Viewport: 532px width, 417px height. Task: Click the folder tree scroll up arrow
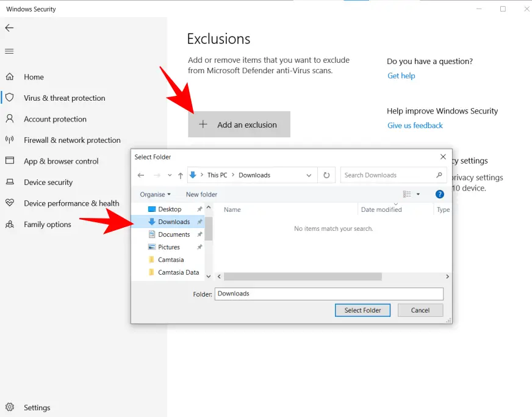tap(209, 207)
